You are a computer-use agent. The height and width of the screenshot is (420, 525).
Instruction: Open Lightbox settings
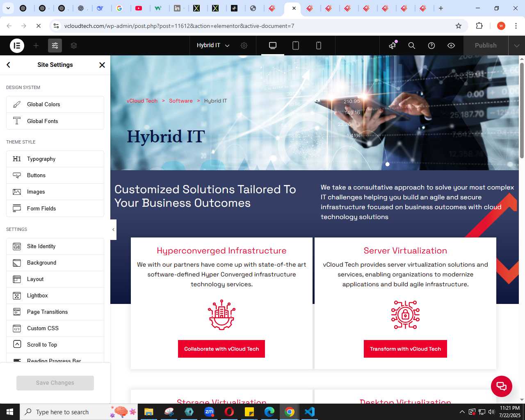pos(55,296)
